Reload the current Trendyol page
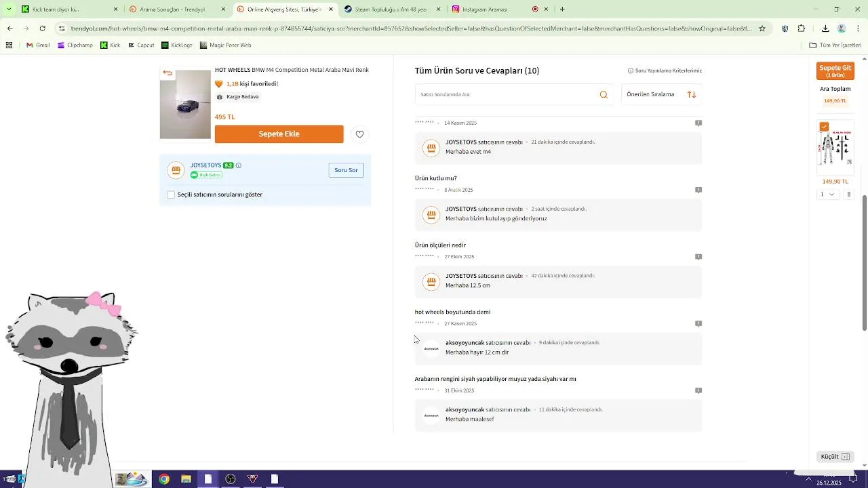Screen dimensions: 868x488 pos(42,28)
